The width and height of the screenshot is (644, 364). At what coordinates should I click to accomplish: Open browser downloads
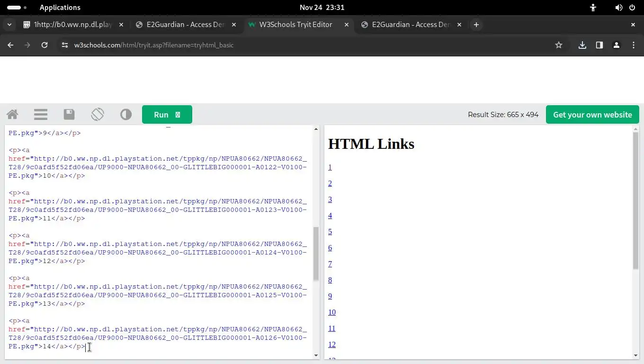tap(582, 45)
